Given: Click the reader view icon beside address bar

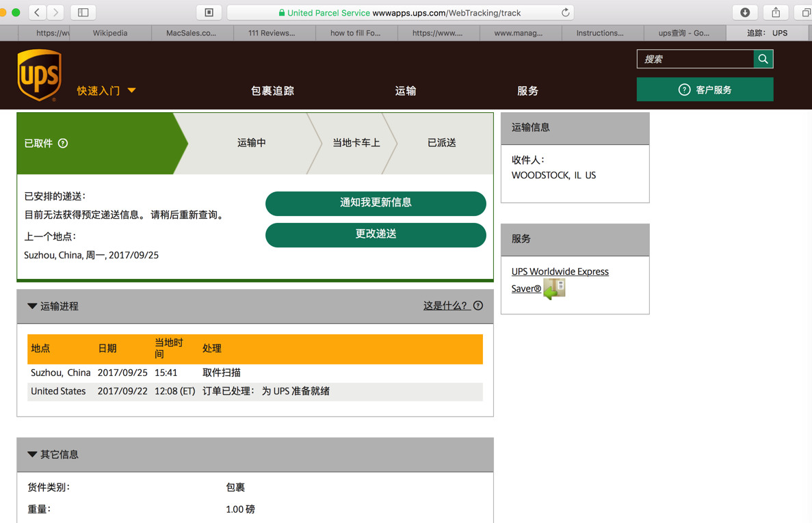Looking at the screenshot, I should click(x=209, y=12).
